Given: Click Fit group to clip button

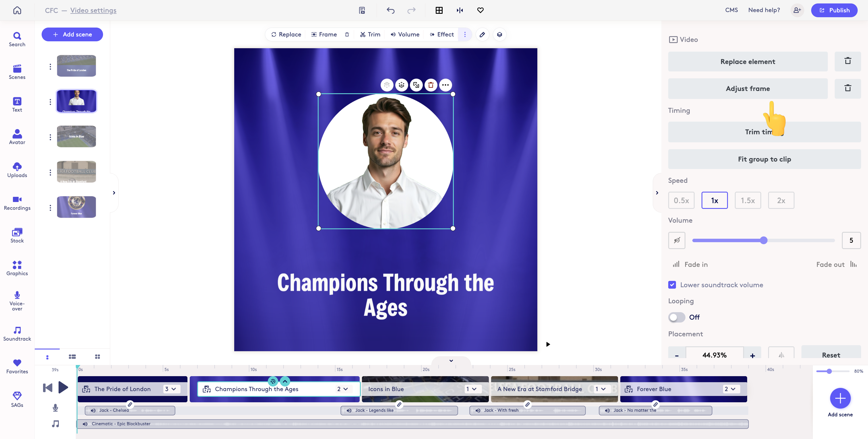Looking at the screenshot, I should coord(764,159).
